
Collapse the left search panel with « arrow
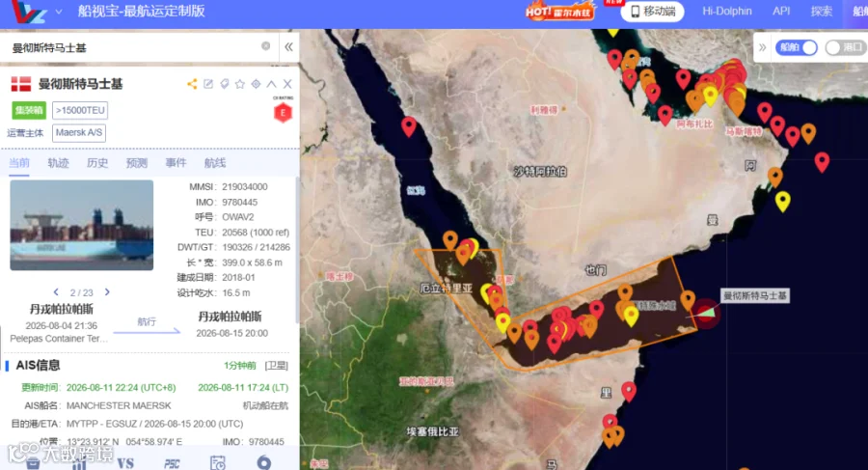288,47
